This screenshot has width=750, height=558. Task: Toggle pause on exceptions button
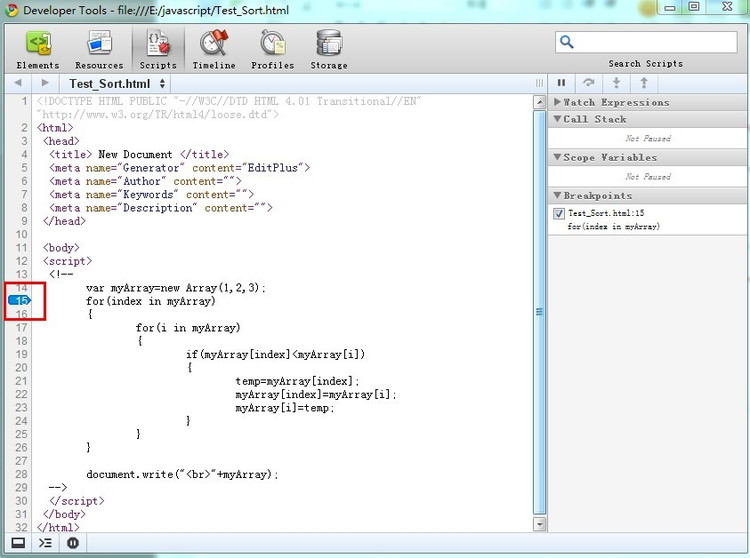[x=73, y=543]
